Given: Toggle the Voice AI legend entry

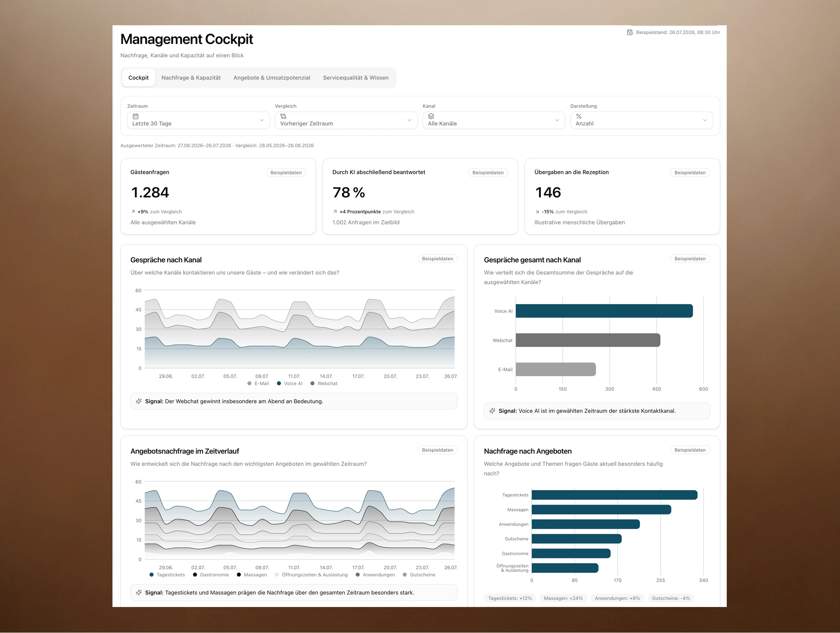Looking at the screenshot, I should (x=290, y=383).
